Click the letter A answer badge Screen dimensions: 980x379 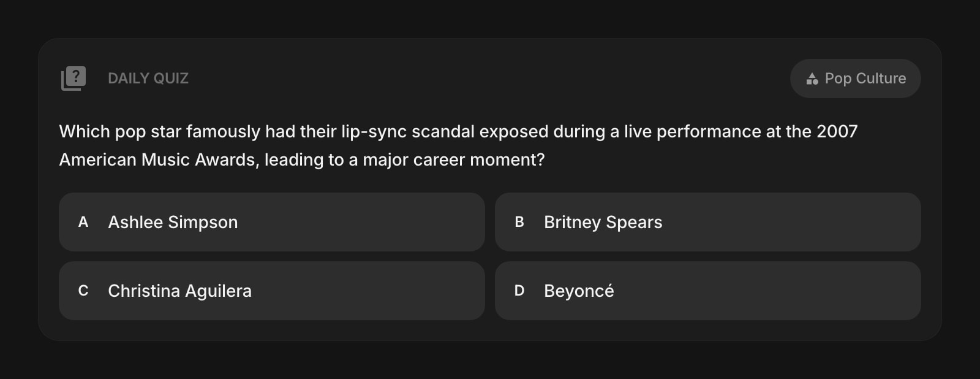click(x=83, y=222)
